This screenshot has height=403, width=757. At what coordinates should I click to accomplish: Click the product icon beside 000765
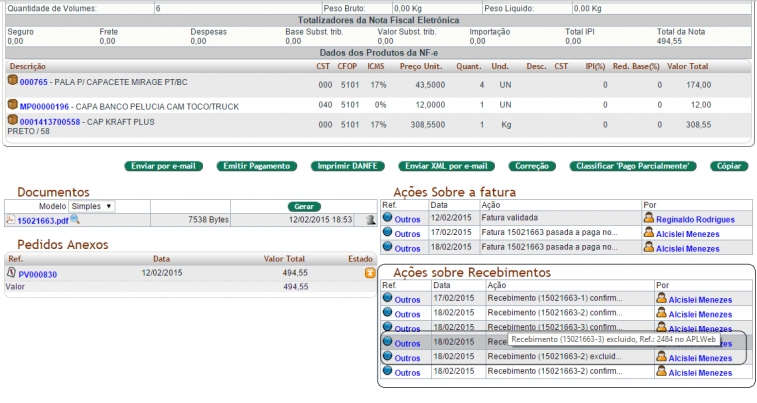point(12,80)
